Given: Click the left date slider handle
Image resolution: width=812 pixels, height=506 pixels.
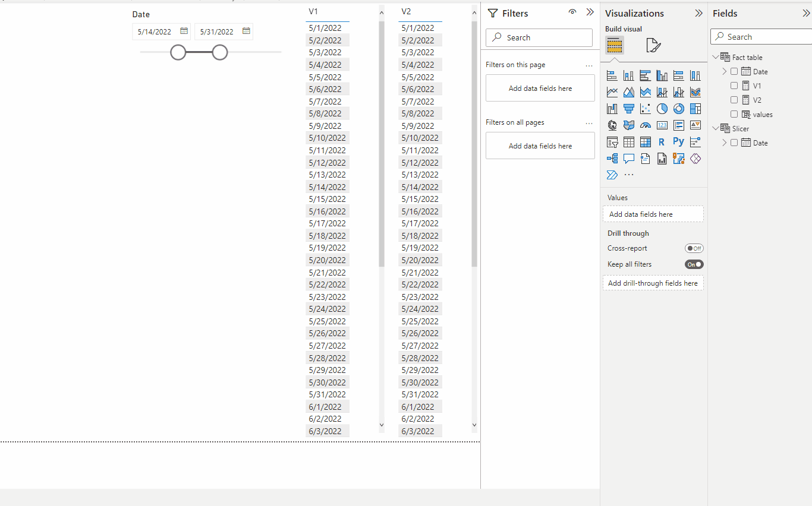Looking at the screenshot, I should (178, 52).
